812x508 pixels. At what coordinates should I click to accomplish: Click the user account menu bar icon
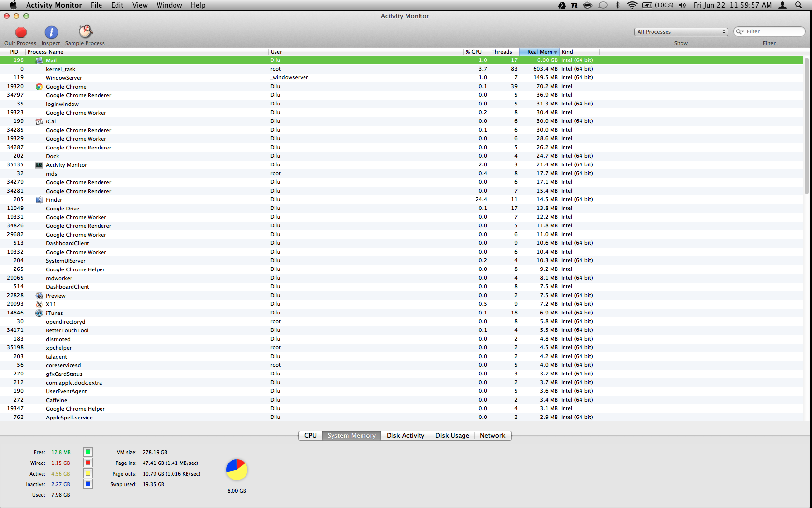(783, 5)
